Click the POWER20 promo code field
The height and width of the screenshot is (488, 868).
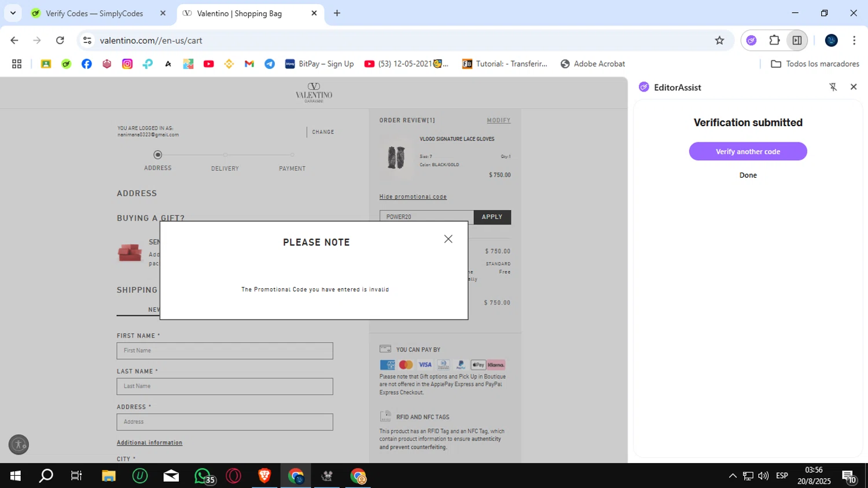pos(426,217)
